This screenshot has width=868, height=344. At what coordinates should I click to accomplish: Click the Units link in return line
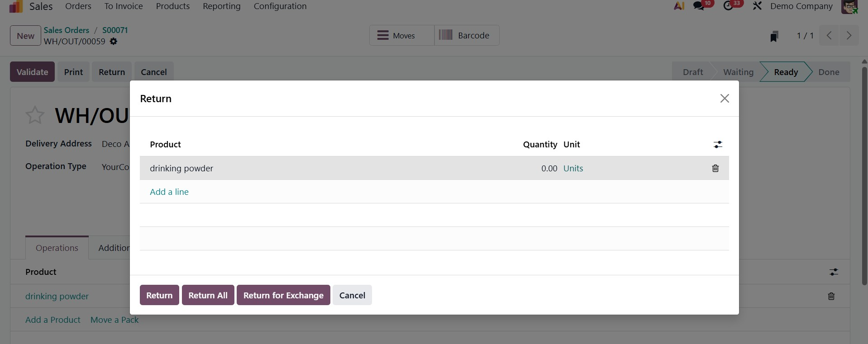coord(573,168)
